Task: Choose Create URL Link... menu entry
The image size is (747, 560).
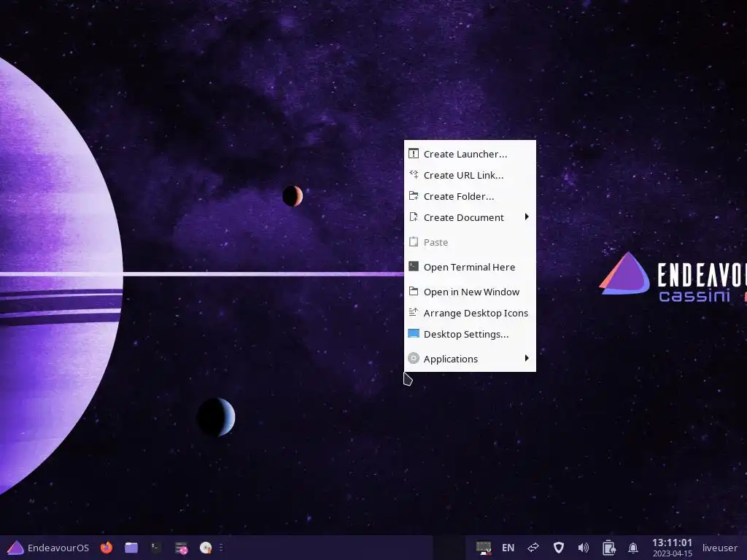Action: coord(470,175)
